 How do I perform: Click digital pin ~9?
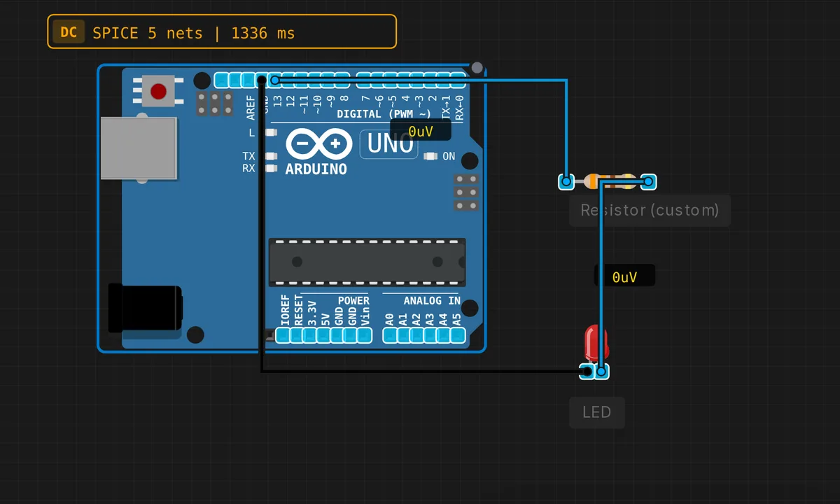tap(328, 80)
